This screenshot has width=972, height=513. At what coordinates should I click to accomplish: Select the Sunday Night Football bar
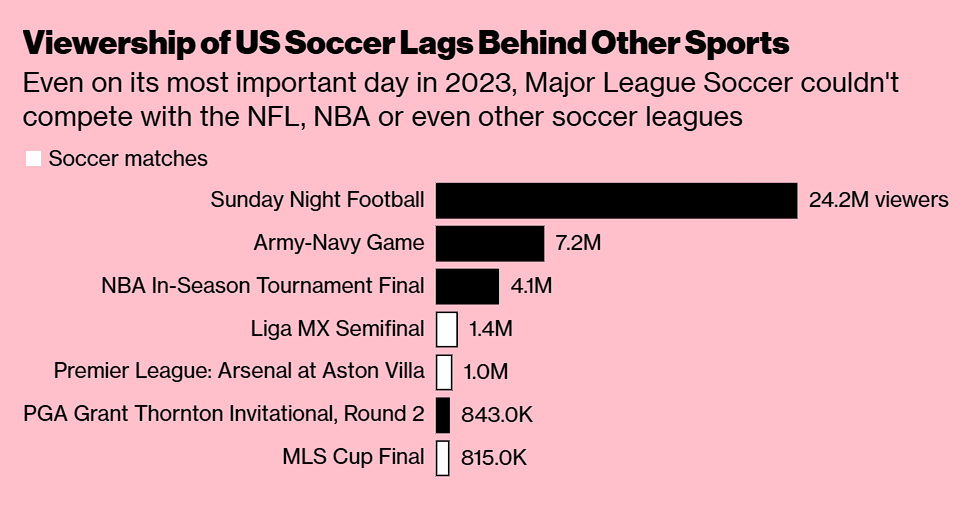pos(616,200)
